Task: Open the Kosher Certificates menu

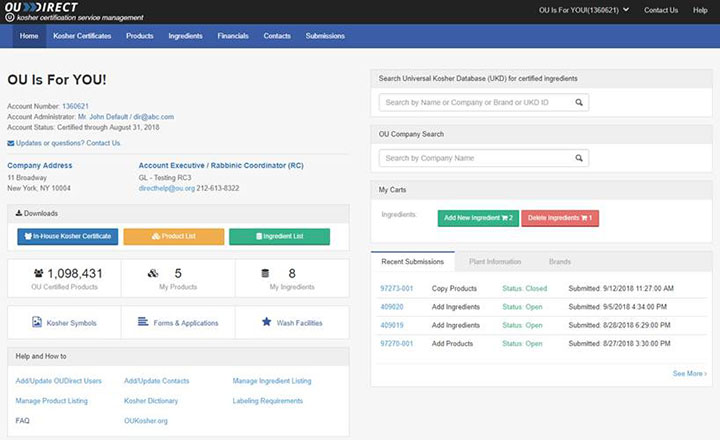Action: pos(83,36)
